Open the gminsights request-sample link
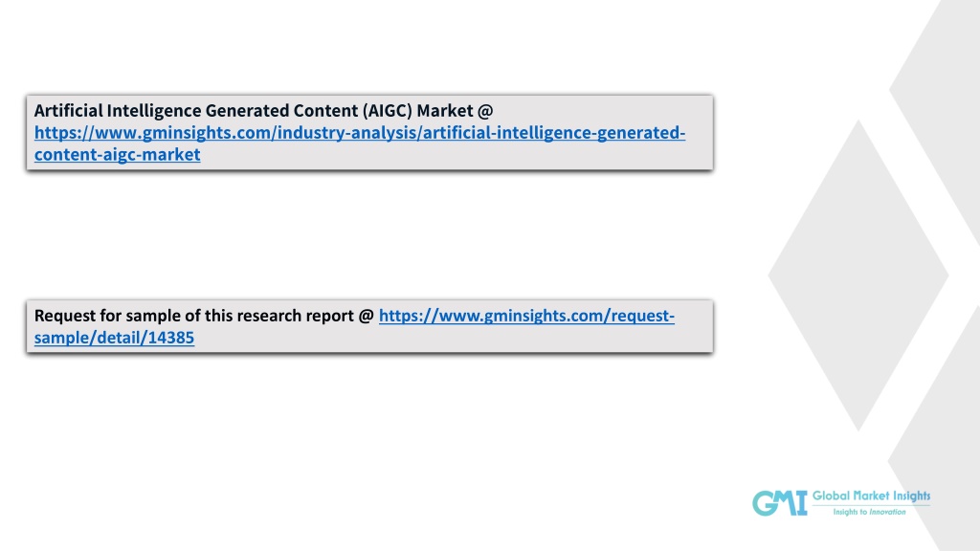 [x=526, y=315]
